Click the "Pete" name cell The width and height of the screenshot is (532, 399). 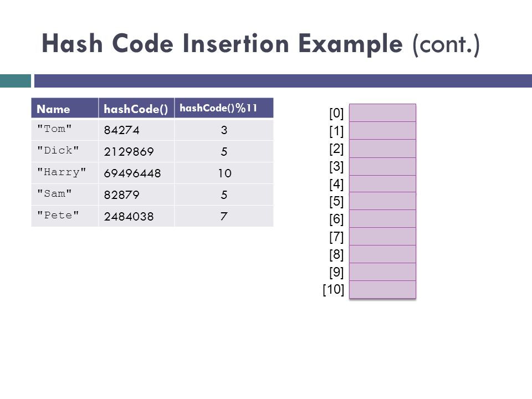click(x=65, y=216)
